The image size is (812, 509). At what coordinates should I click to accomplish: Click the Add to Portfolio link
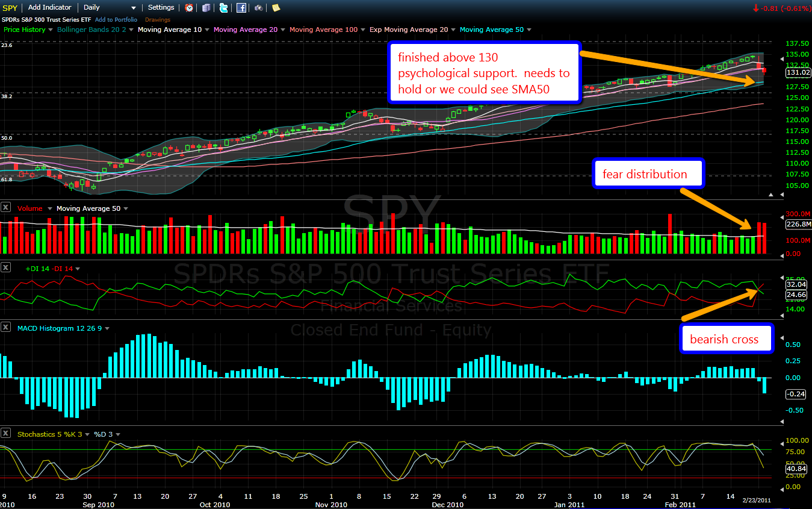116,20
